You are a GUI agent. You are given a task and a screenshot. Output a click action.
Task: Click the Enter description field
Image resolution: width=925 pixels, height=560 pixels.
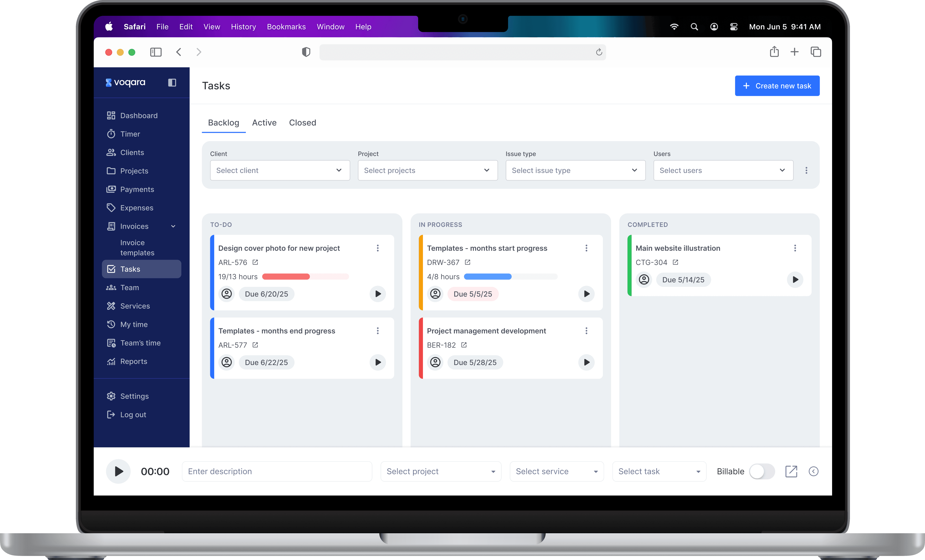click(277, 471)
